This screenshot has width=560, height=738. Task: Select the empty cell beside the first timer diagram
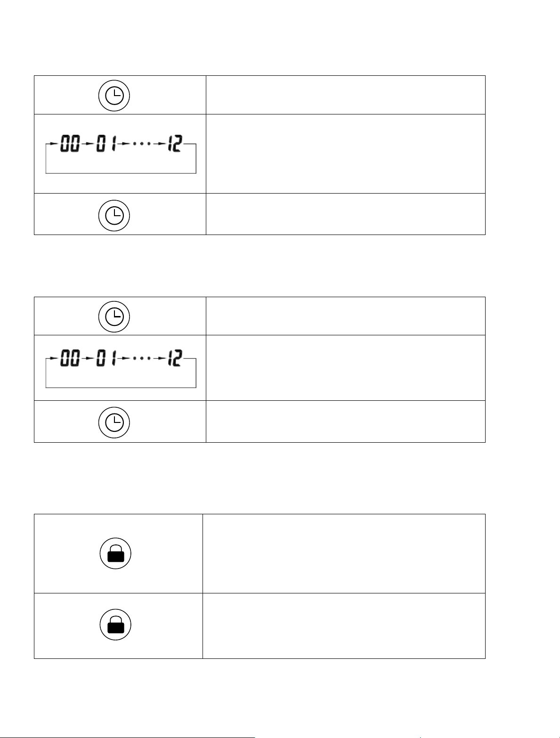[345, 154]
